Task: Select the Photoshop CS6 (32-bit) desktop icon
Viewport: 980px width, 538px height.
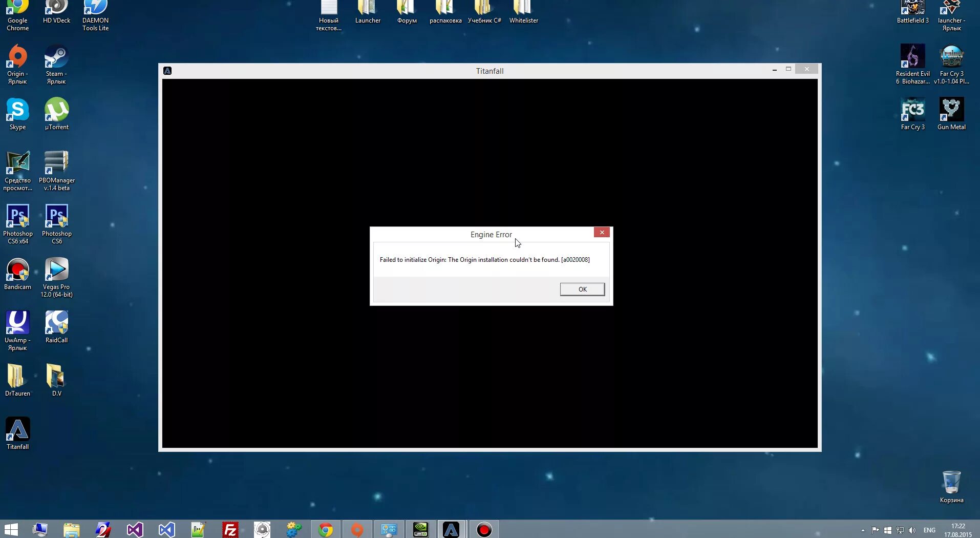Action: (x=56, y=224)
